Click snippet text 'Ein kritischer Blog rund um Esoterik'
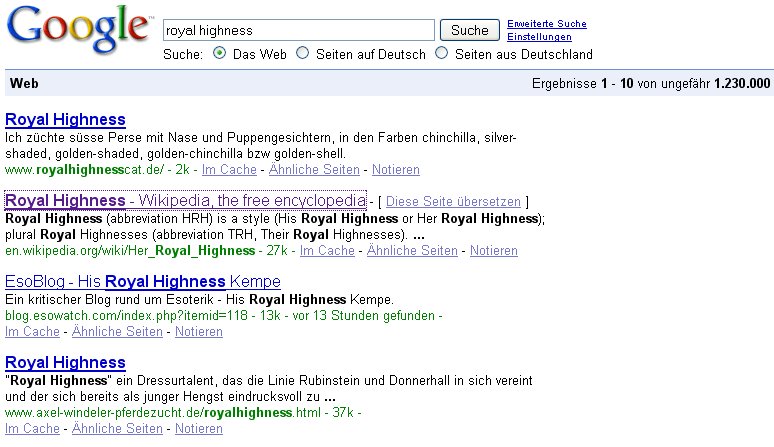This screenshot has height=447, width=774. tap(110, 299)
